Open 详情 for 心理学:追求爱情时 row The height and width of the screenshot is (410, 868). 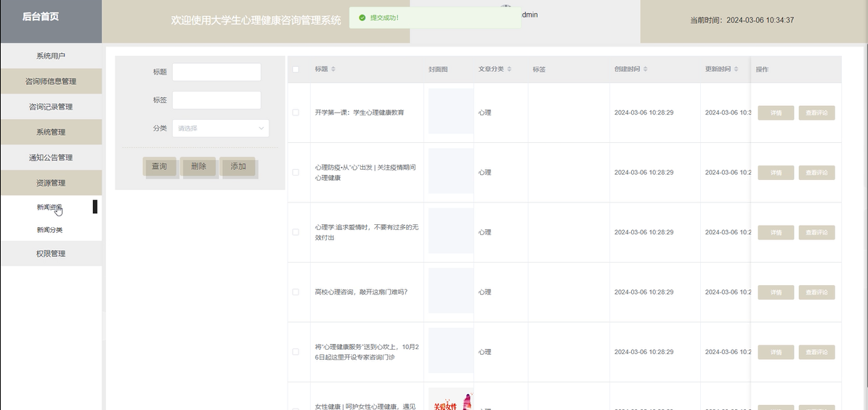[776, 232]
